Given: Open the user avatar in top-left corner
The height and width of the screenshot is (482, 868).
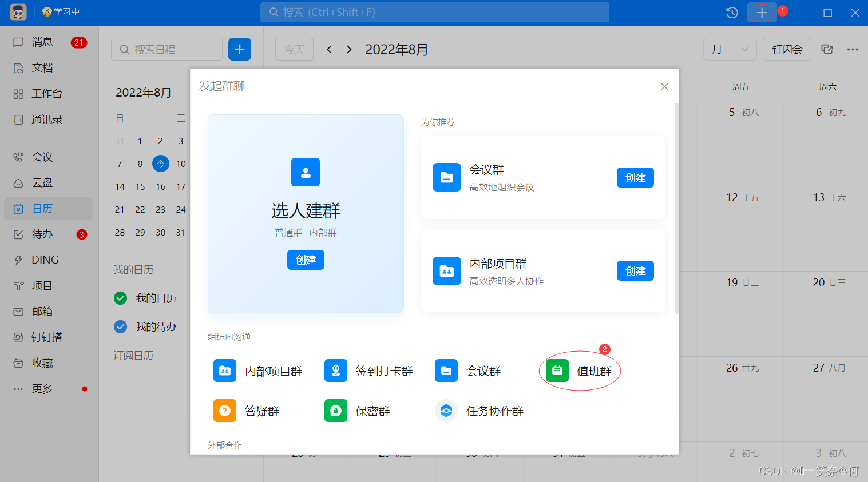Looking at the screenshot, I should (x=18, y=12).
